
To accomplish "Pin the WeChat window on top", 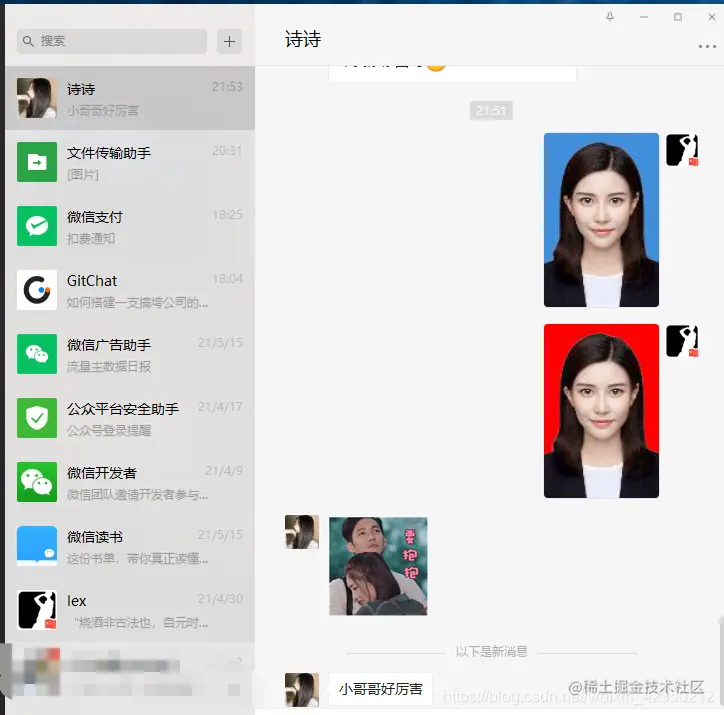I will tap(610, 17).
